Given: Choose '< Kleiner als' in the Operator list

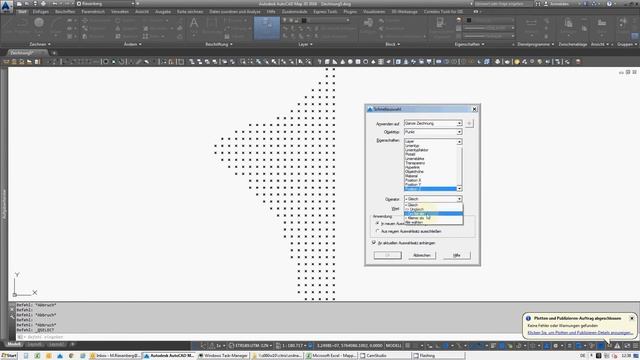Looking at the screenshot, I should coord(433,218).
